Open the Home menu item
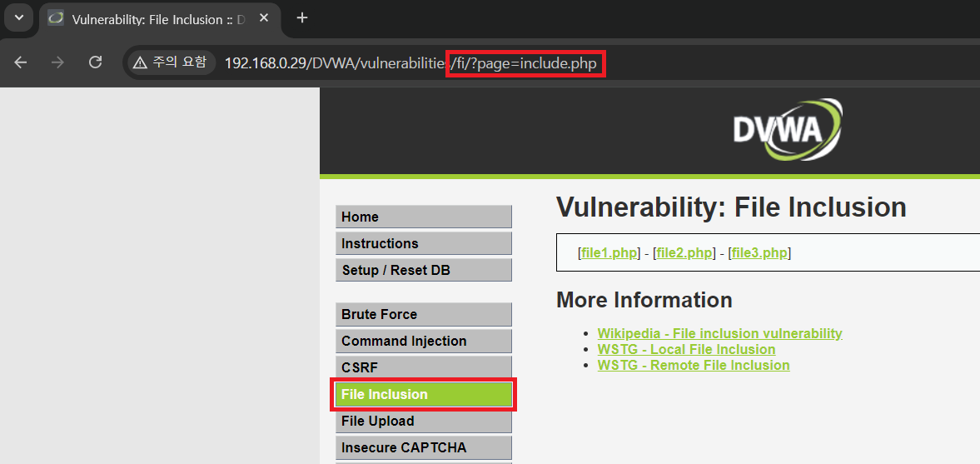The height and width of the screenshot is (464, 980). tap(423, 217)
